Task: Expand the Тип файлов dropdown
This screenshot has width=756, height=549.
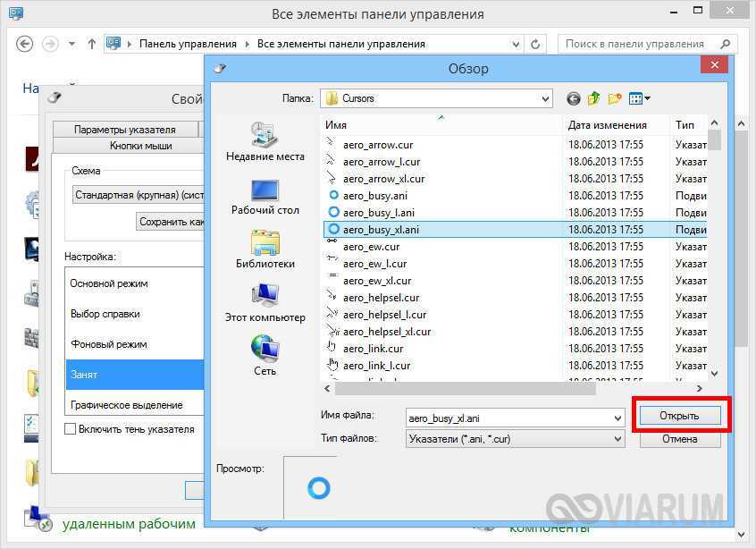Action: (x=617, y=439)
